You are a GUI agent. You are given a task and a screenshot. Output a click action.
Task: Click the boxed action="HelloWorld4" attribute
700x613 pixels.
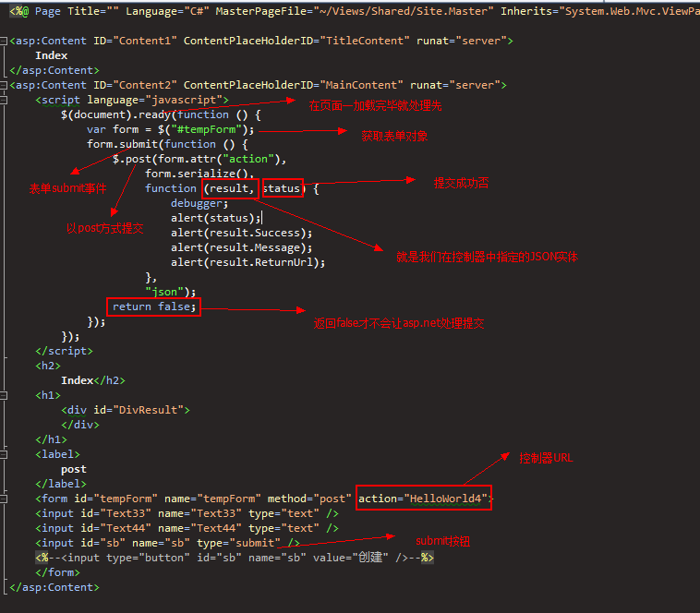click(x=424, y=499)
